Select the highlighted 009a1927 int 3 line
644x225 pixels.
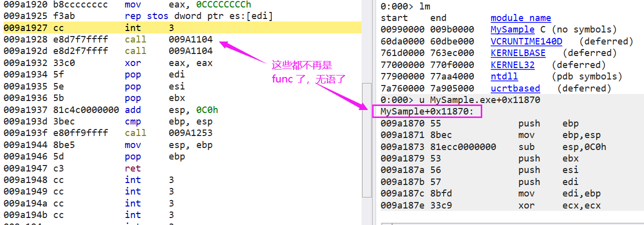[x=182, y=27]
